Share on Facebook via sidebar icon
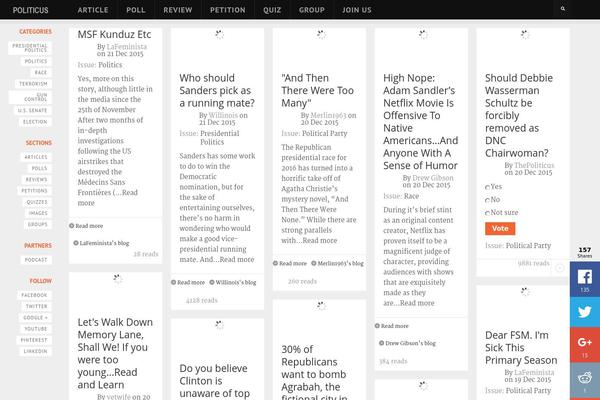Viewport: 600px width, 400px height. (585, 279)
